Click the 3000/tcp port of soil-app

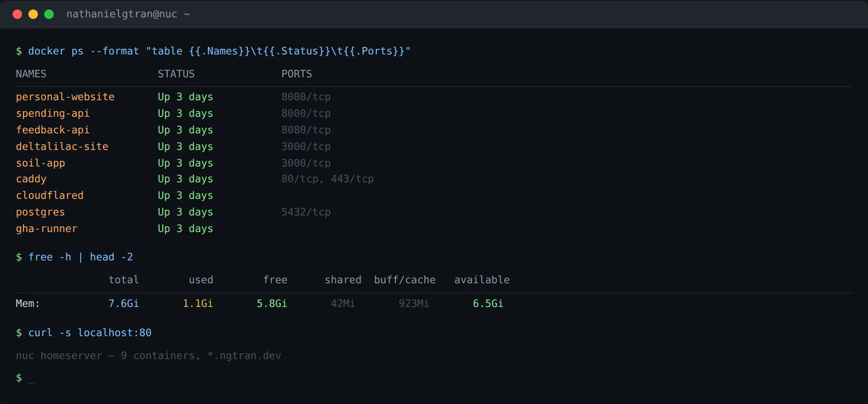coord(306,163)
